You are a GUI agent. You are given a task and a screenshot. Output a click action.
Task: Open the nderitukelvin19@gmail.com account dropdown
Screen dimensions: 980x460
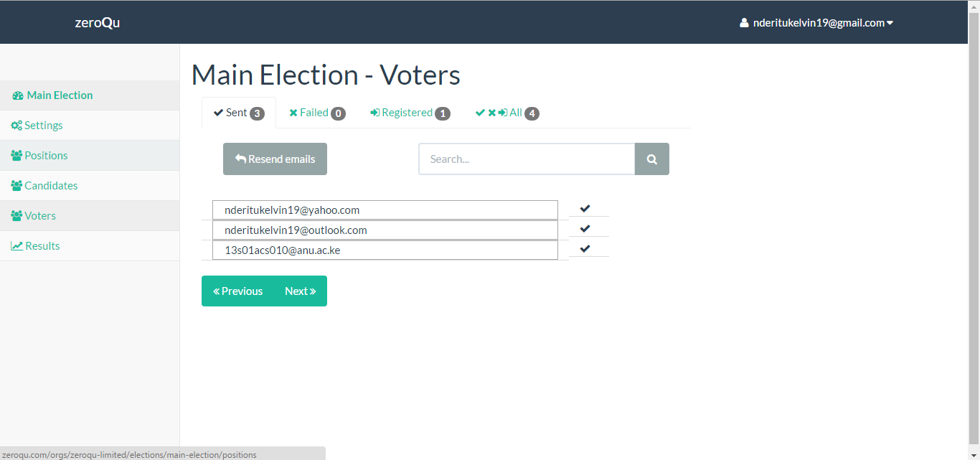point(816,23)
